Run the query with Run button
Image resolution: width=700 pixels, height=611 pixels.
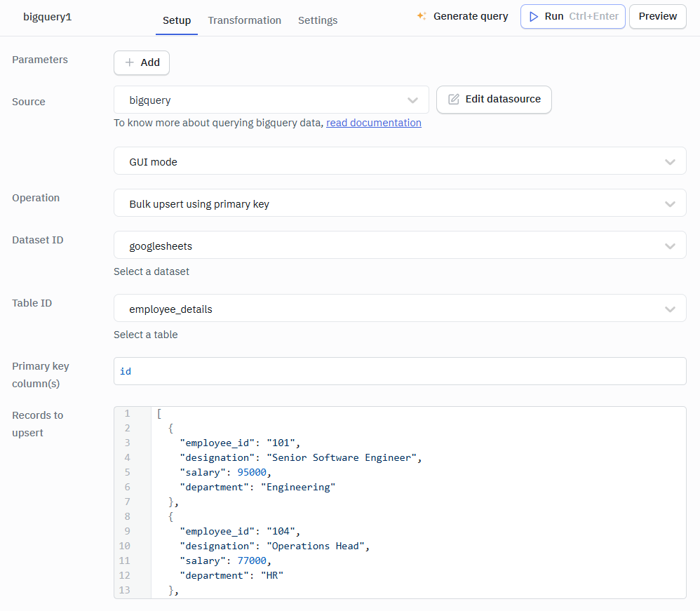point(573,17)
